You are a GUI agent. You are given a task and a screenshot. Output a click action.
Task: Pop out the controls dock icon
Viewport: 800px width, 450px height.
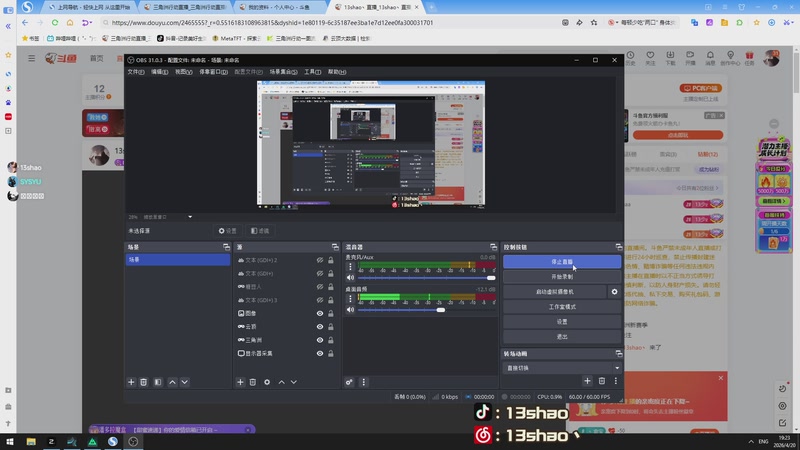tap(619, 247)
